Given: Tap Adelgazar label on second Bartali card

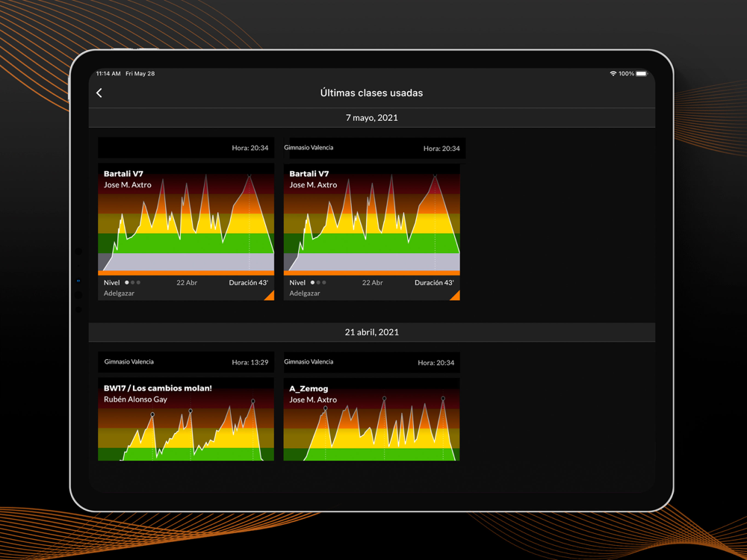Looking at the screenshot, I should tap(305, 293).
